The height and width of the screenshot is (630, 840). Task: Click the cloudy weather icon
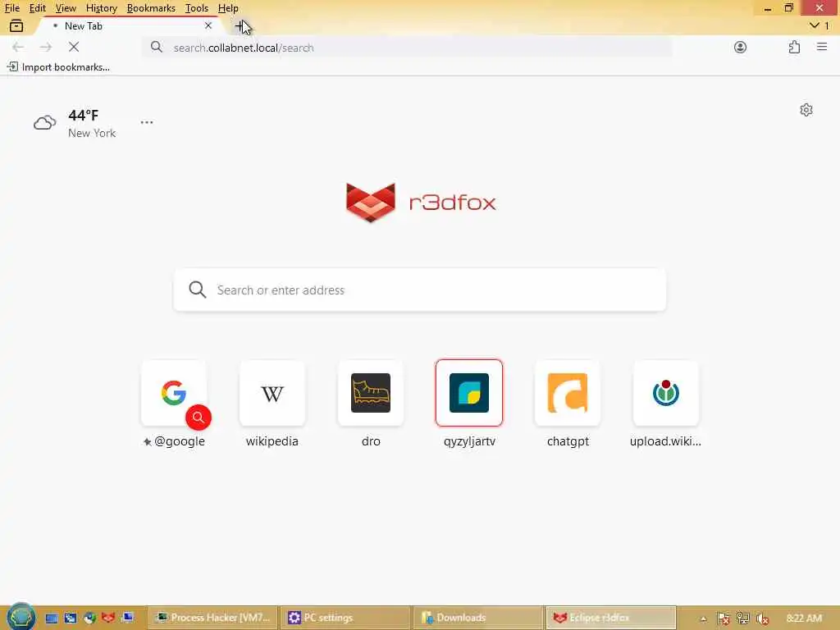(45, 123)
